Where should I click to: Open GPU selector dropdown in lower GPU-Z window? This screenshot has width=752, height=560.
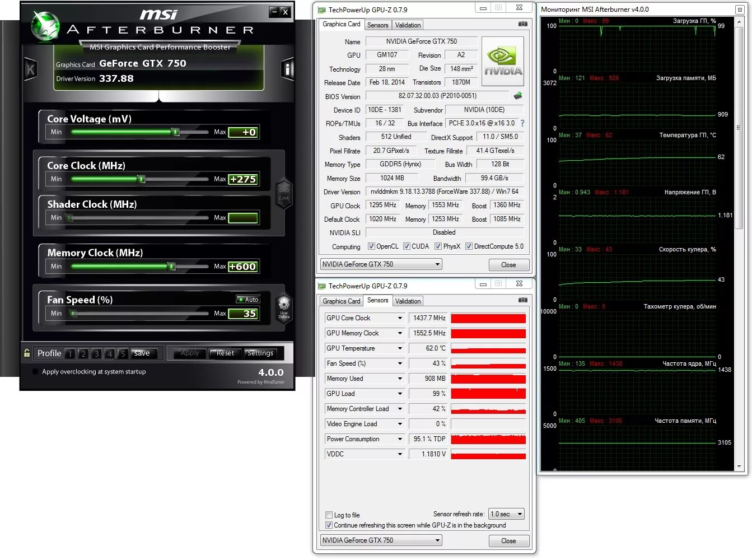click(381, 540)
